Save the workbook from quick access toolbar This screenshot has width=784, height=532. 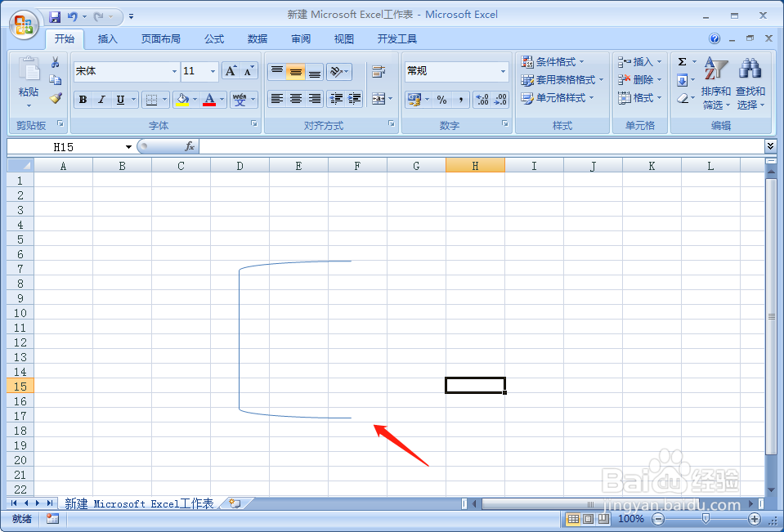55,16
